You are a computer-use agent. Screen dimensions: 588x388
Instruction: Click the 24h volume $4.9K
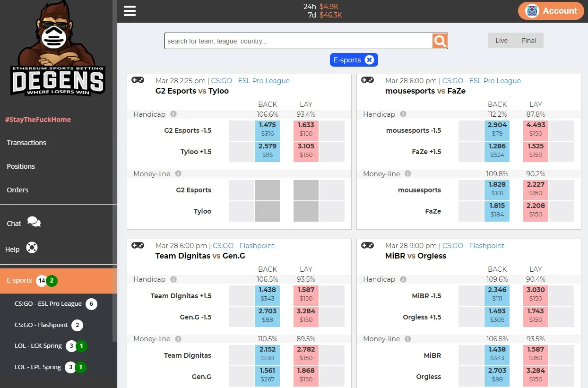329,7
